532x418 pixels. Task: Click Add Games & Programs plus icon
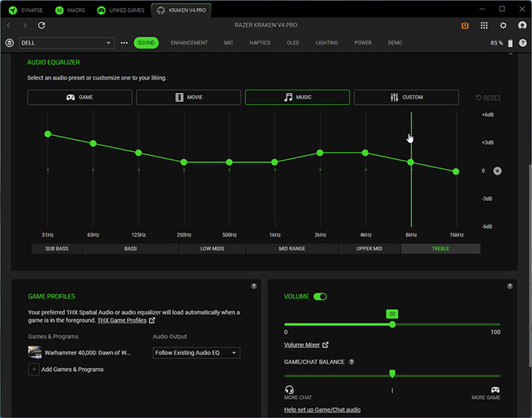(x=33, y=370)
